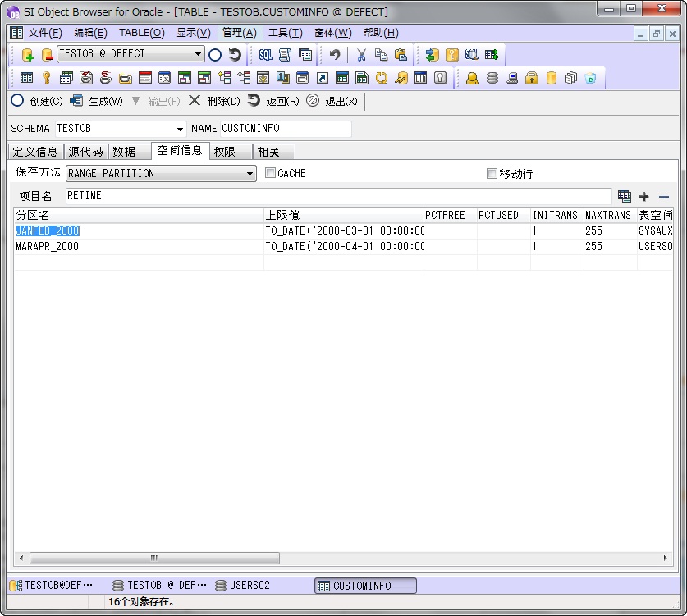Switch to the 定义信息 tab
The width and height of the screenshot is (687, 616).
[35, 152]
